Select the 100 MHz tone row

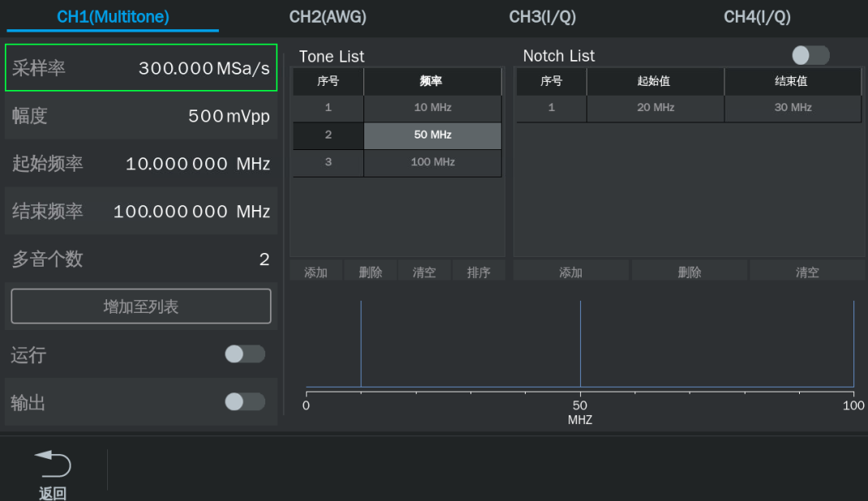pos(432,162)
